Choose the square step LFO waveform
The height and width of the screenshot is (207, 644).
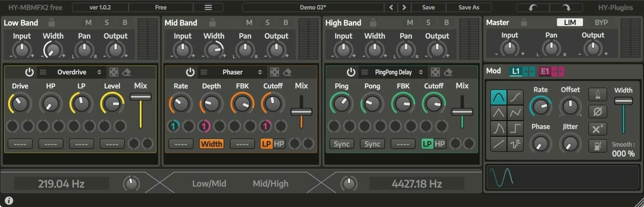(x=515, y=128)
